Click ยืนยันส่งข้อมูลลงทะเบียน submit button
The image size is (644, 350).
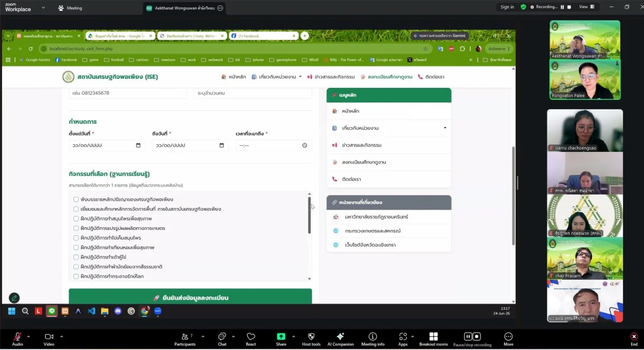coord(190,297)
